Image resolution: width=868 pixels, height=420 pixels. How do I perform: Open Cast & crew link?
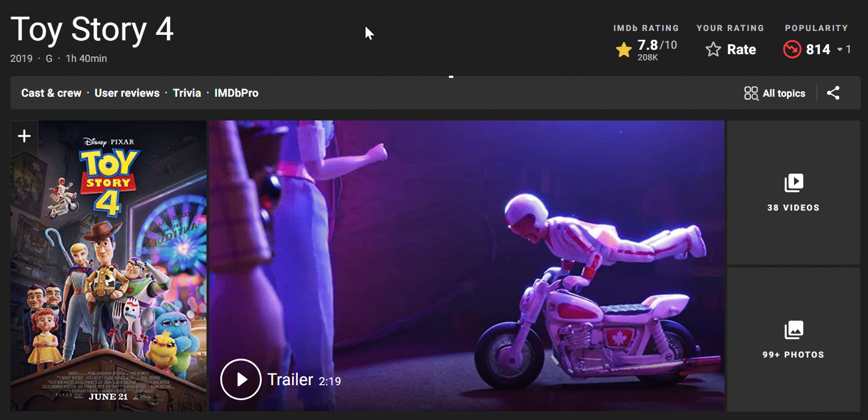(x=51, y=93)
